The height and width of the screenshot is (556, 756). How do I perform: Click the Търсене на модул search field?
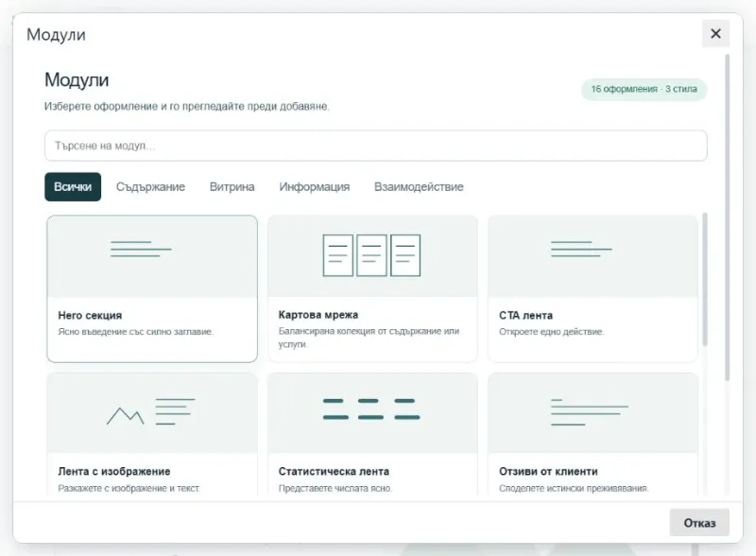click(x=375, y=146)
